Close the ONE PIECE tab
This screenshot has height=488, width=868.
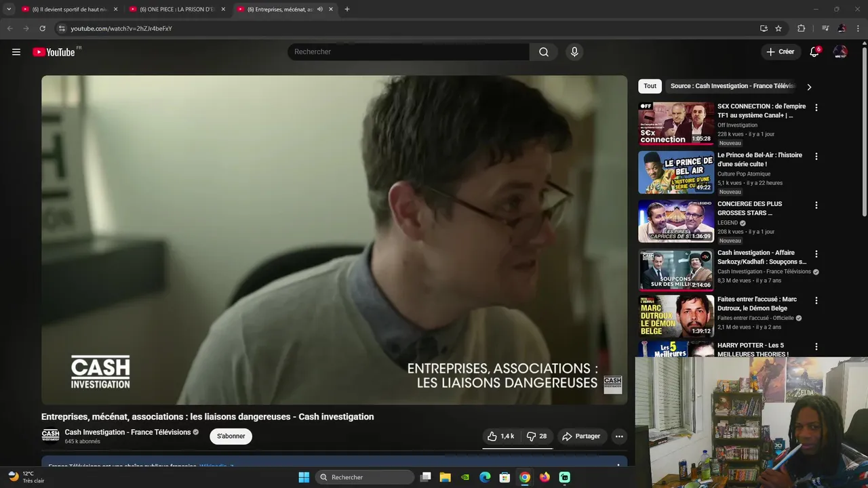coord(223,9)
